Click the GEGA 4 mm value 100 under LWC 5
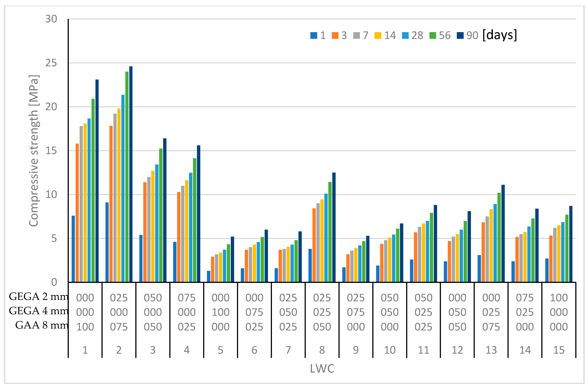The width and height of the screenshot is (588, 388). 220,312
